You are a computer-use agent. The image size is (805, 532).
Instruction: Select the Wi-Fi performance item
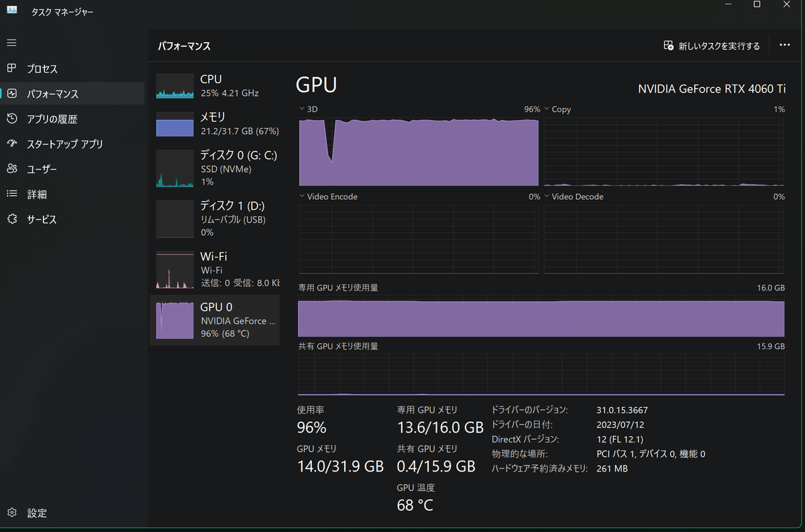pos(215,269)
